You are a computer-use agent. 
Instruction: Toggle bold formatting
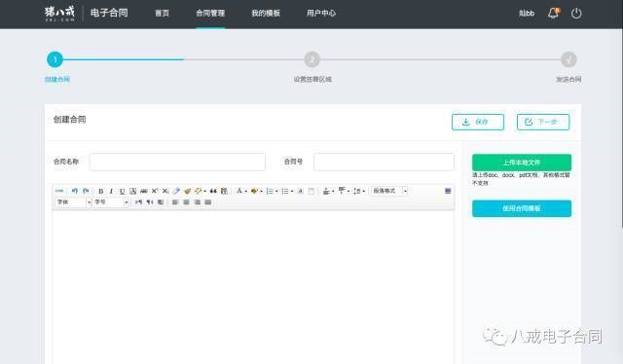(x=101, y=191)
